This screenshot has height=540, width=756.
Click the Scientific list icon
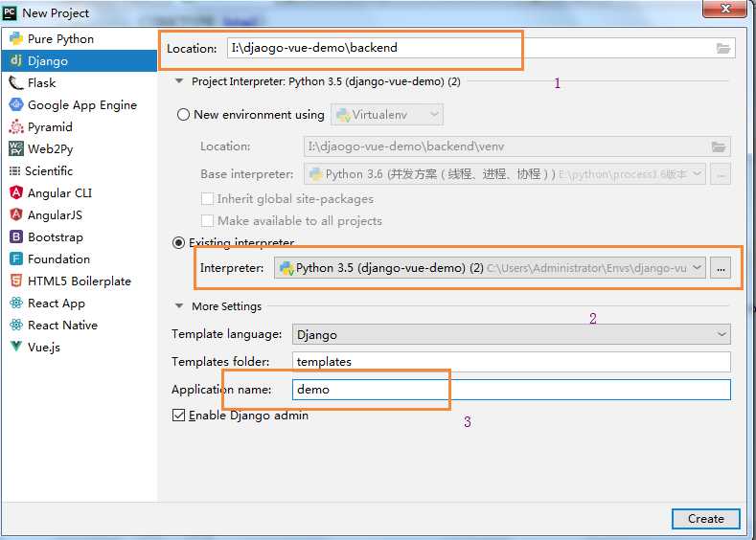[x=14, y=171]
